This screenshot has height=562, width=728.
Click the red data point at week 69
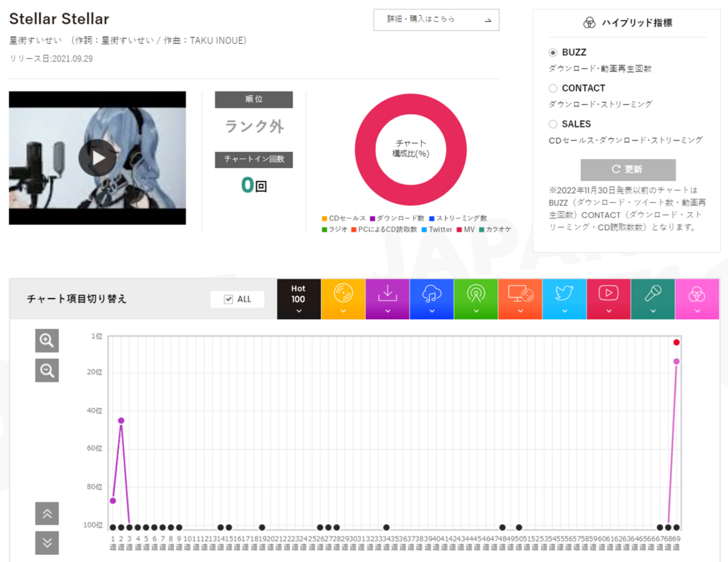click(676, 342)
